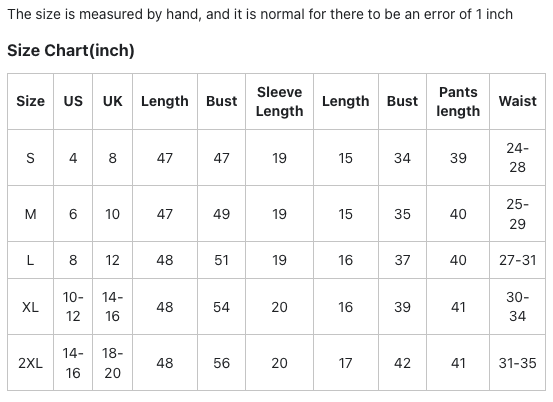Click the US column header
Image resolution: width=553 pixels, height=402 pixels.
(x=73, y=102)
